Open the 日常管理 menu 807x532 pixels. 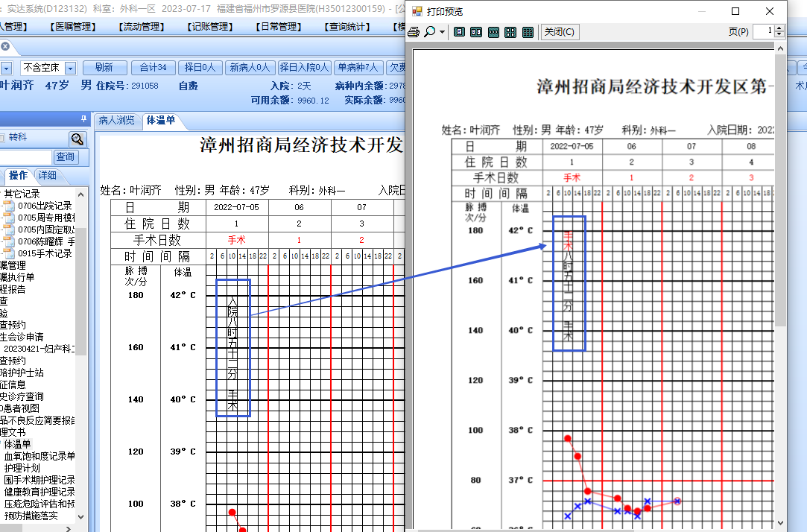pos(279,27)
